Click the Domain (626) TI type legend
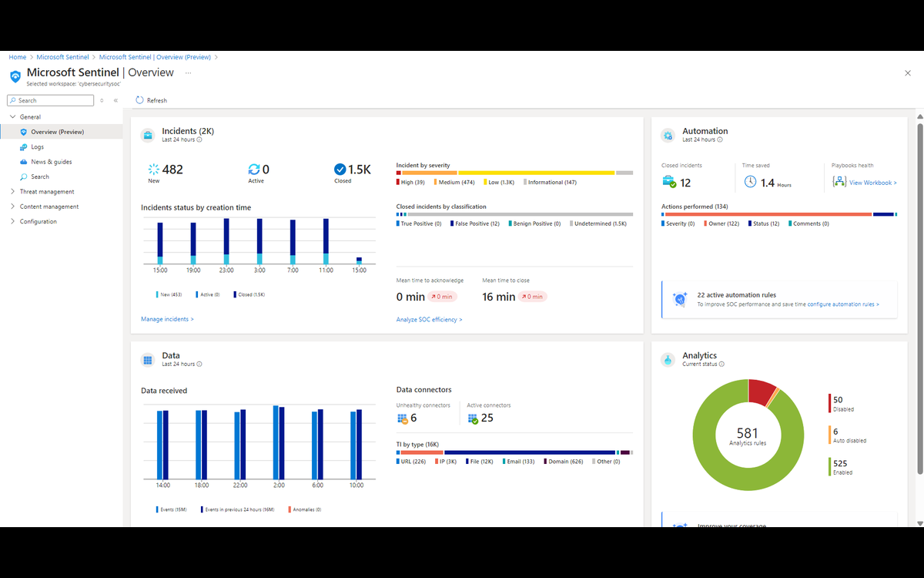Viewport: 924px width, 578px height. pyautogui.click(x=564, y=462)
